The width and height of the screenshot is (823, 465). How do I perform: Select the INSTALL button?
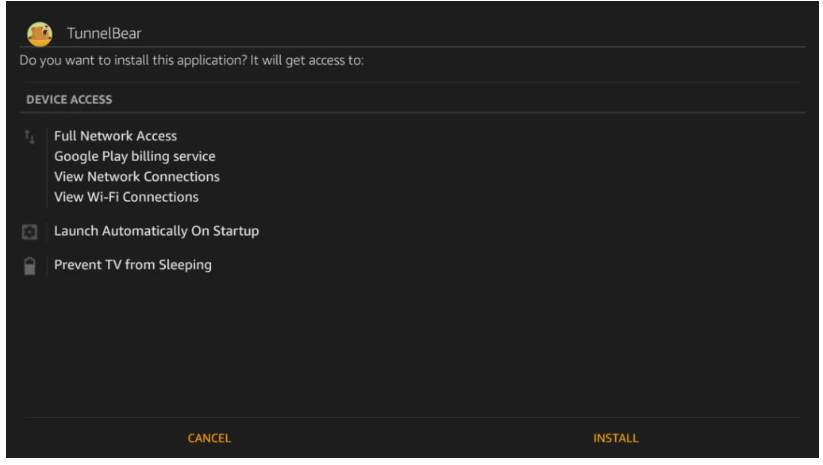click(x=616, y=438)
